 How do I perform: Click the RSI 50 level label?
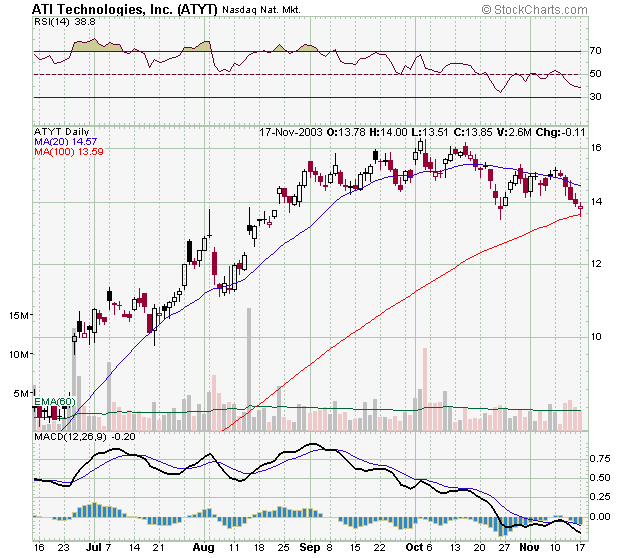coord(595,74)
